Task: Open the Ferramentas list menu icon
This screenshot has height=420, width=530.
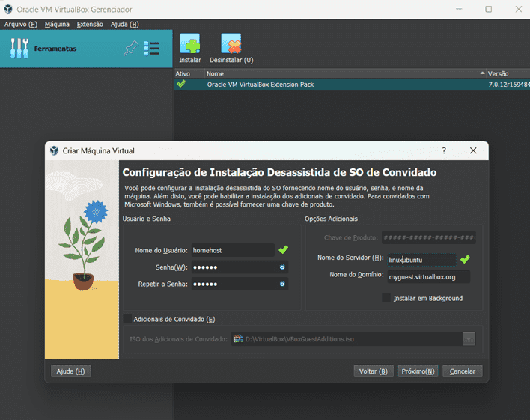Action: [x=152, y=49]
